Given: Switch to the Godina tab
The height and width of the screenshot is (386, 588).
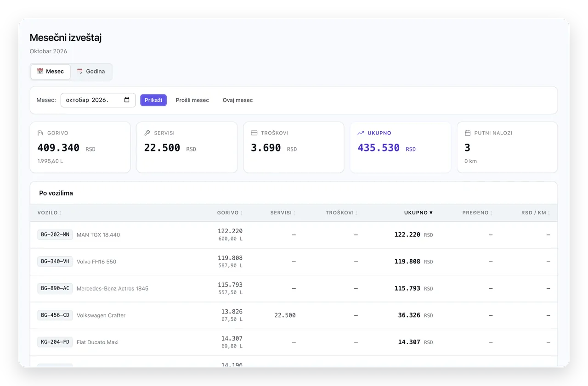Looking at the screenshot, I should click(91, 72).
